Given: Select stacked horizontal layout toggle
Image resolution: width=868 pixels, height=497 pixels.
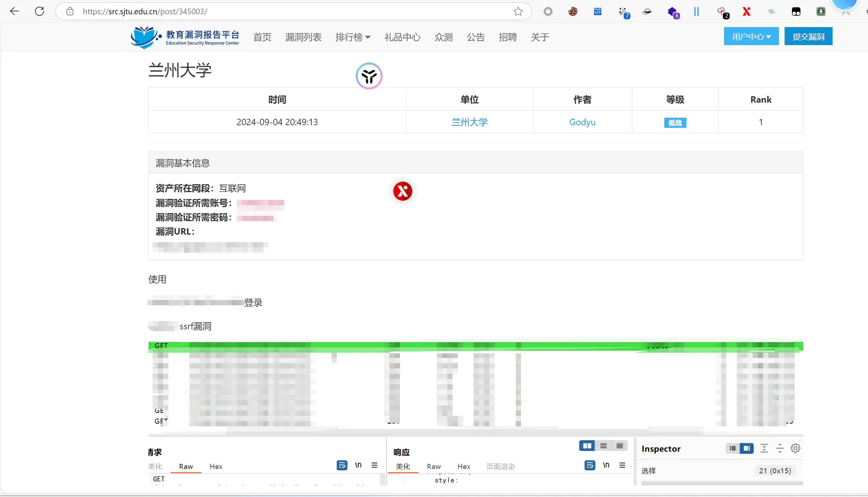Looking at the screenshot, I should (x=604, y=446).
